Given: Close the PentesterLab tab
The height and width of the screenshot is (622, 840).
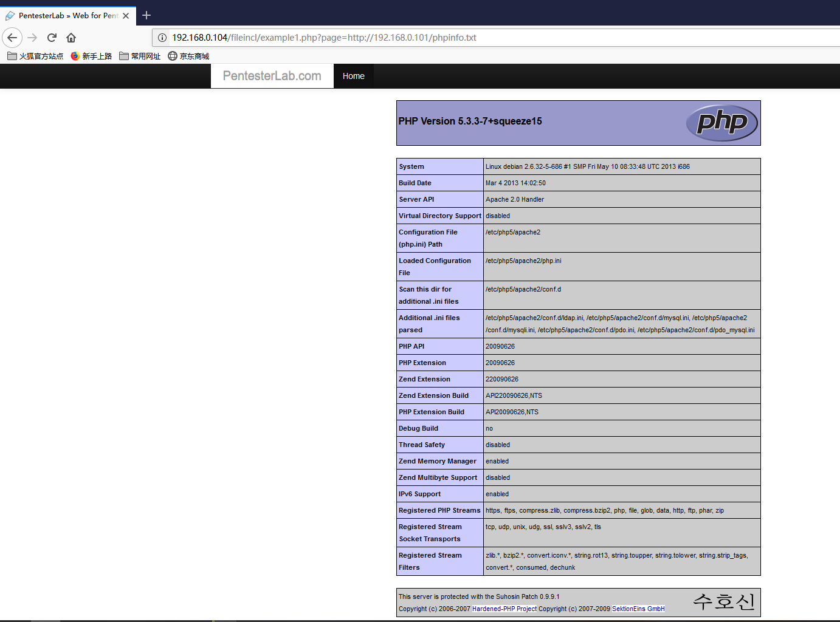Looking at the screenshot, I should pyautogui.click(x=126, y=16).
